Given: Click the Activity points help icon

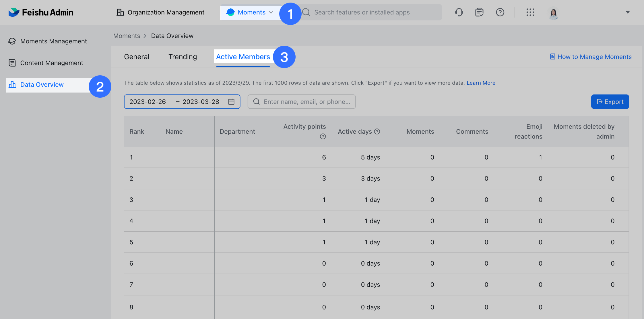Looking at the screenshot, I should (x=323, y=137).
